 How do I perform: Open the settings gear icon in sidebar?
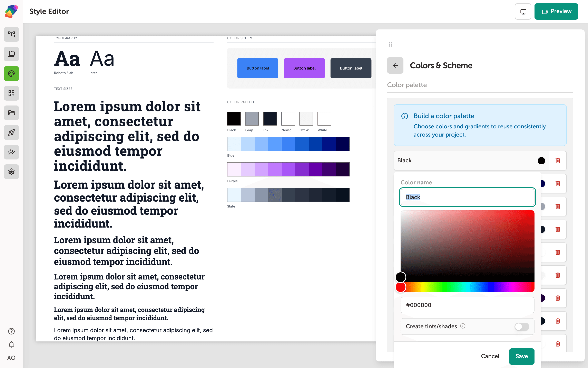[11, 172]
